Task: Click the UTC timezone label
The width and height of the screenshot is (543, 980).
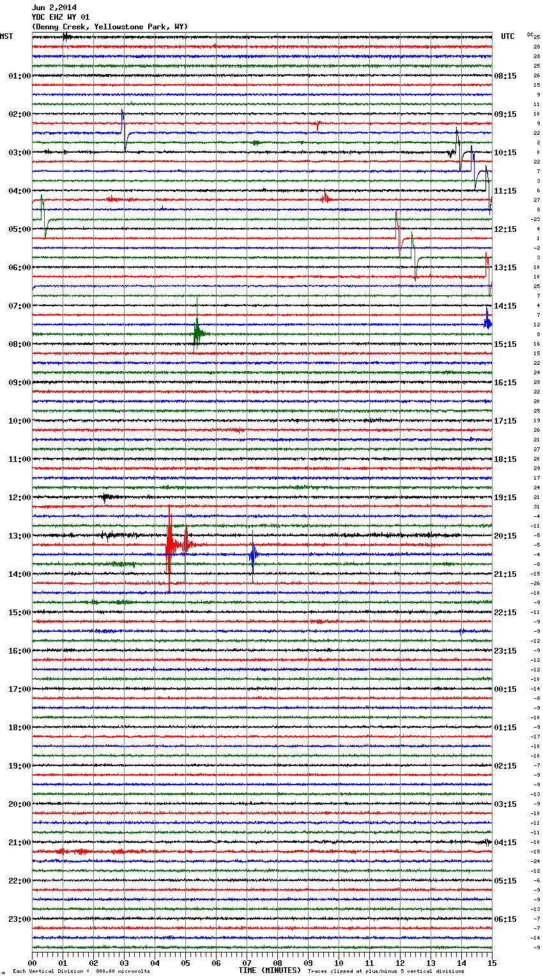Action: pos(507,36)
